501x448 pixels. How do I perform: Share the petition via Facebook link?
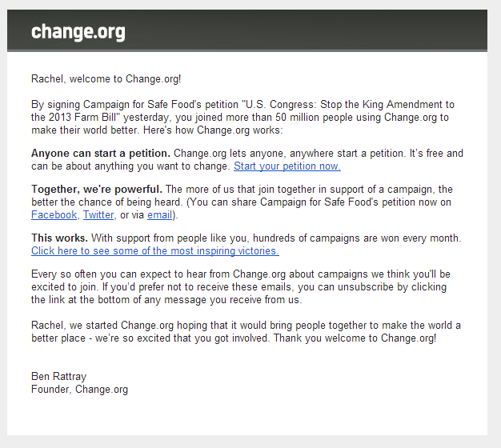(54, 215)
